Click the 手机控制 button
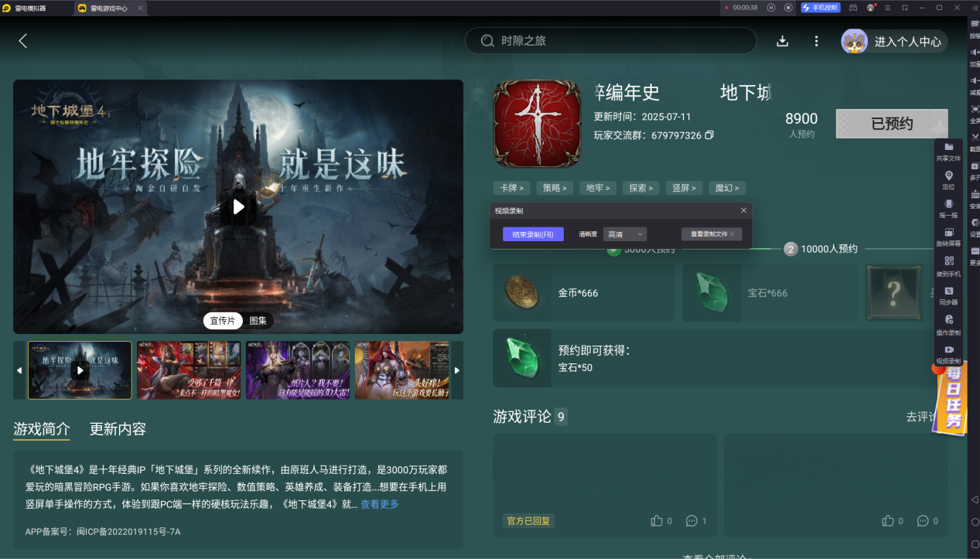 (x=820, y=8)
